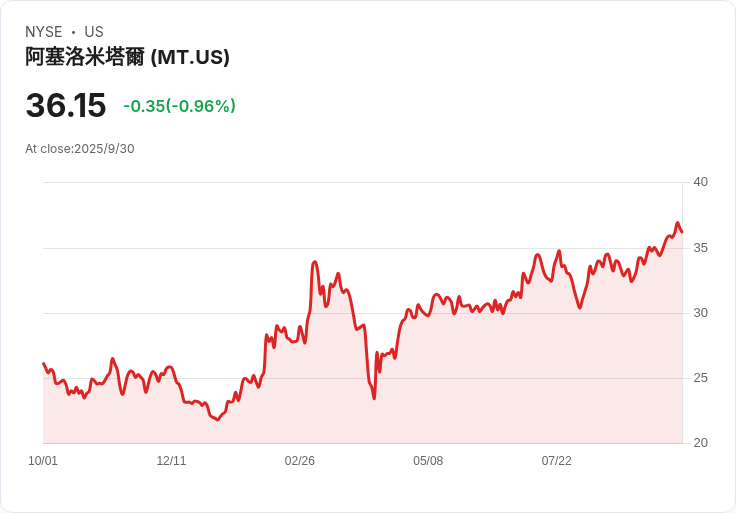Click the current price 36.15
This screenshot has width=736, height=513.
66,105
